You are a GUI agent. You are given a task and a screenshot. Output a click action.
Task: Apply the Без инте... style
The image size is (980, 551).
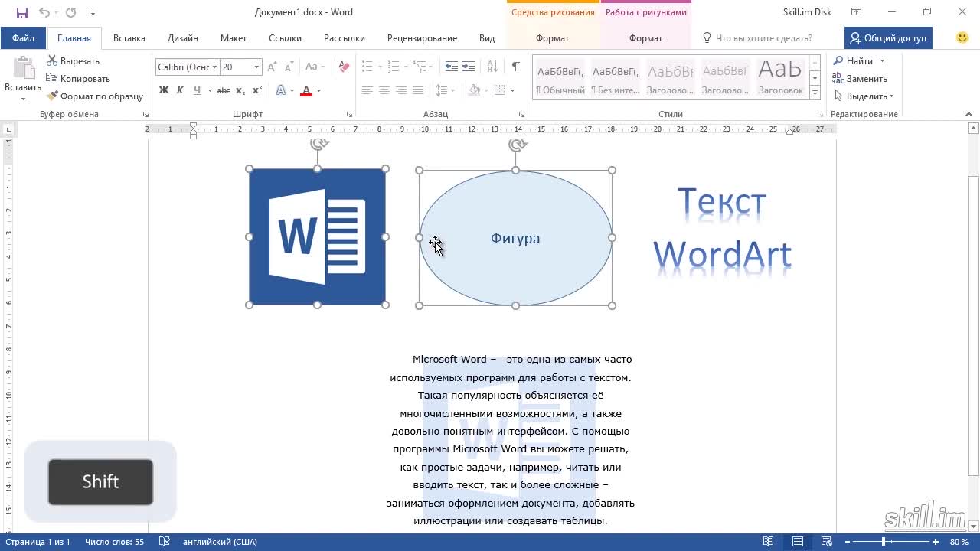616,78
